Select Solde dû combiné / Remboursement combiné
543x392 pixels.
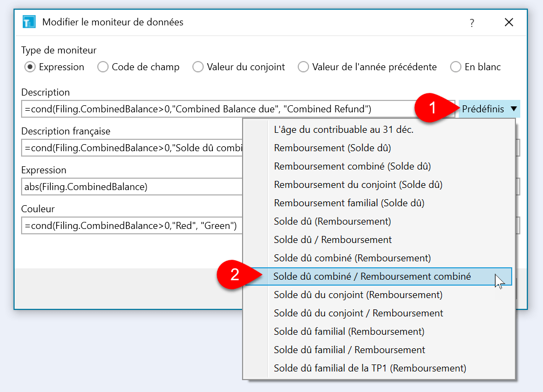click(379, 276)
